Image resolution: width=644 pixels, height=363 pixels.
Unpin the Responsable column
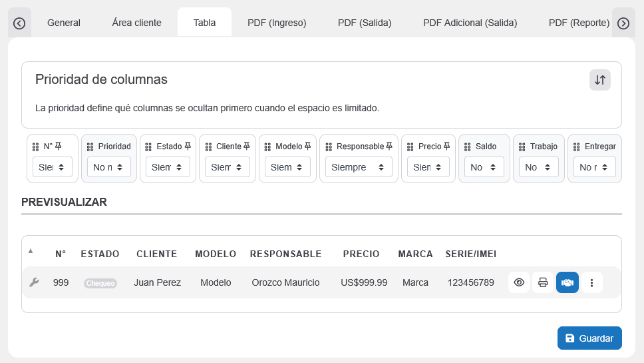coord(389,146)
